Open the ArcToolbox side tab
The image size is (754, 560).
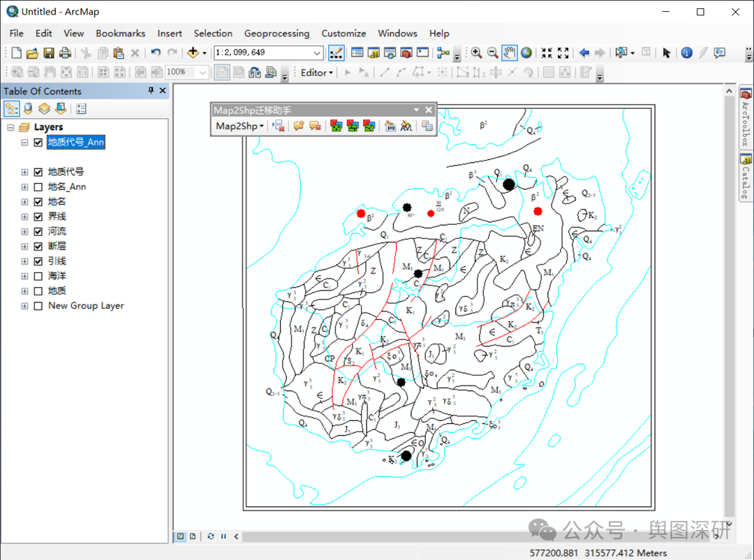tap(745, 119)
